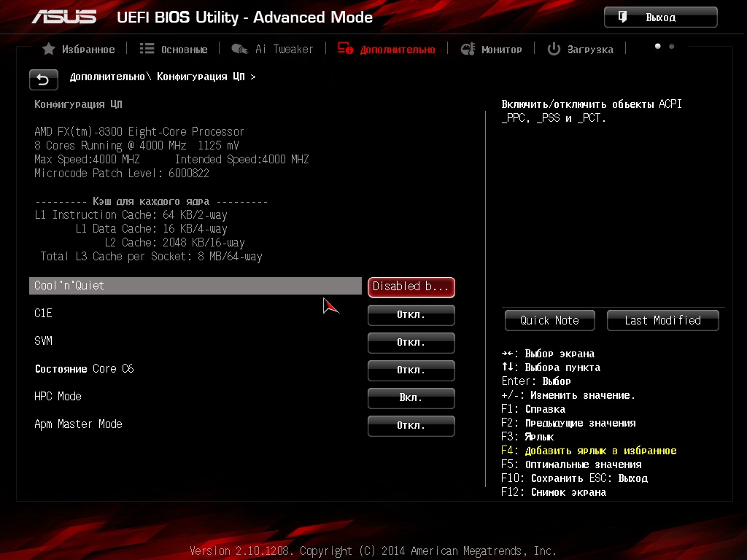The image size is (747, 560).
Task: Click Дополнительно in the breadcrumb path
Action: click(107, 77)
